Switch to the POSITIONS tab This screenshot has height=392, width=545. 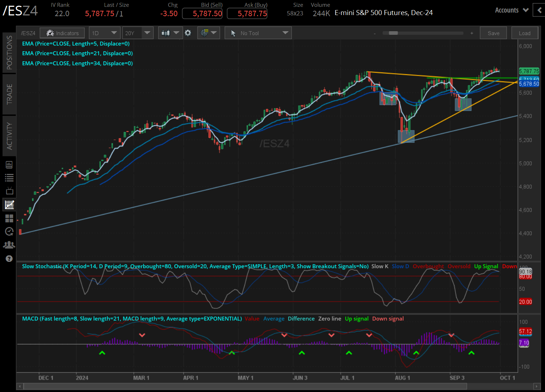9,52
